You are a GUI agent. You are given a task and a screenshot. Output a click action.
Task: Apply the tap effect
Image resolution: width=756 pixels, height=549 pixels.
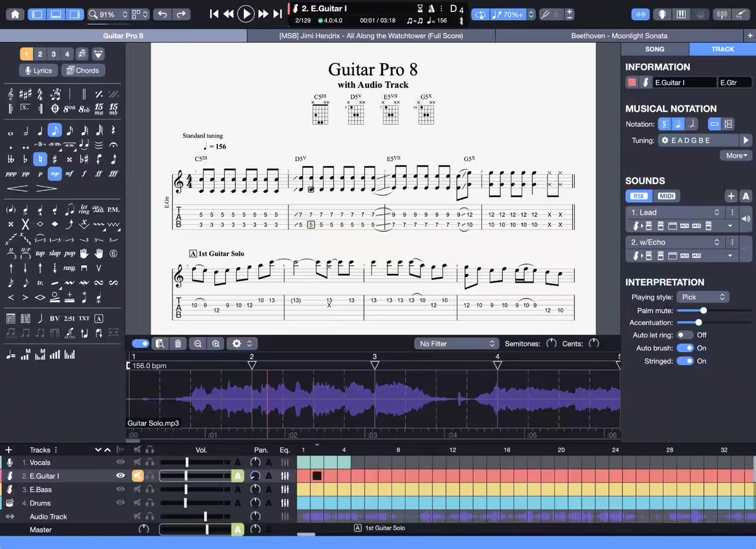[x=40, y=253]
